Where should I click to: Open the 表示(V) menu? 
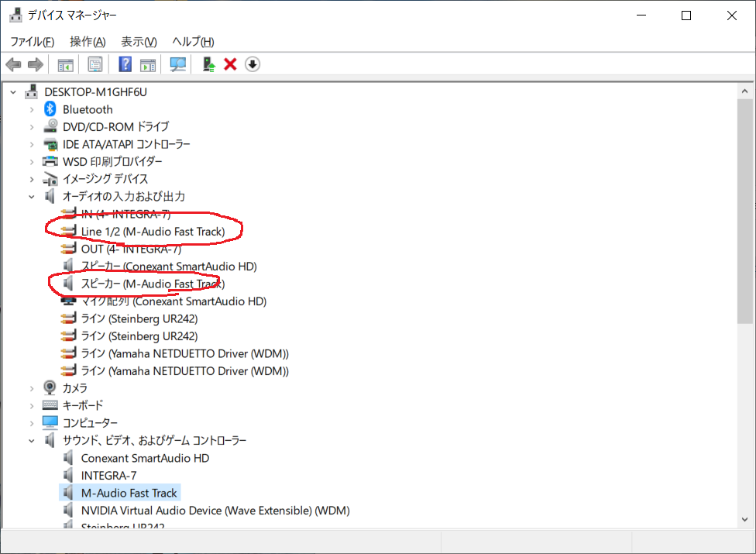(139, 42)
